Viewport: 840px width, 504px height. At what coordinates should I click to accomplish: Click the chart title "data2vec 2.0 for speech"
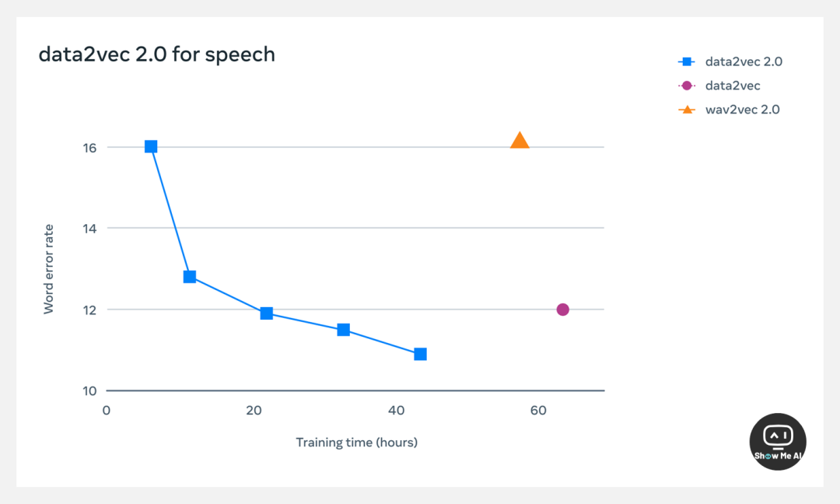[x=157, y=54]
